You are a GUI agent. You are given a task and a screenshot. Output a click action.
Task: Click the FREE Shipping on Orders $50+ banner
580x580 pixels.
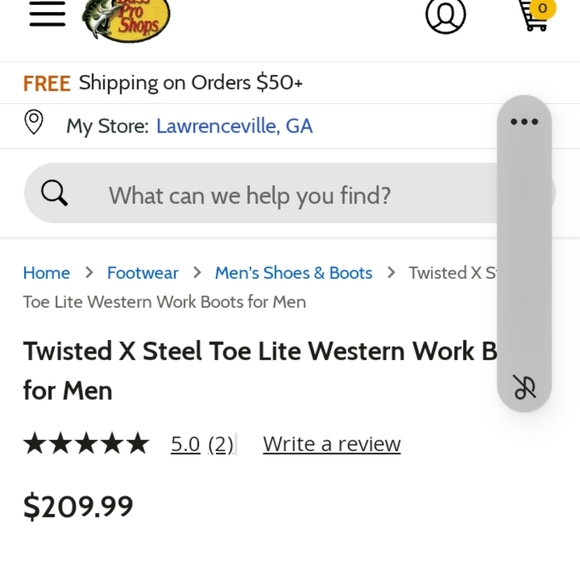[163, 83]
